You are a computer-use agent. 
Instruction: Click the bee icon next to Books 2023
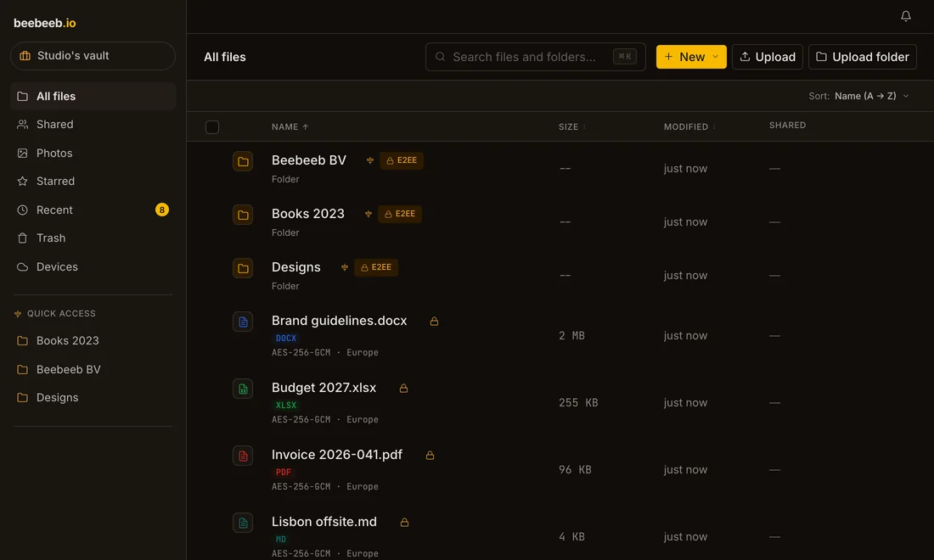[x=369, y=214]
